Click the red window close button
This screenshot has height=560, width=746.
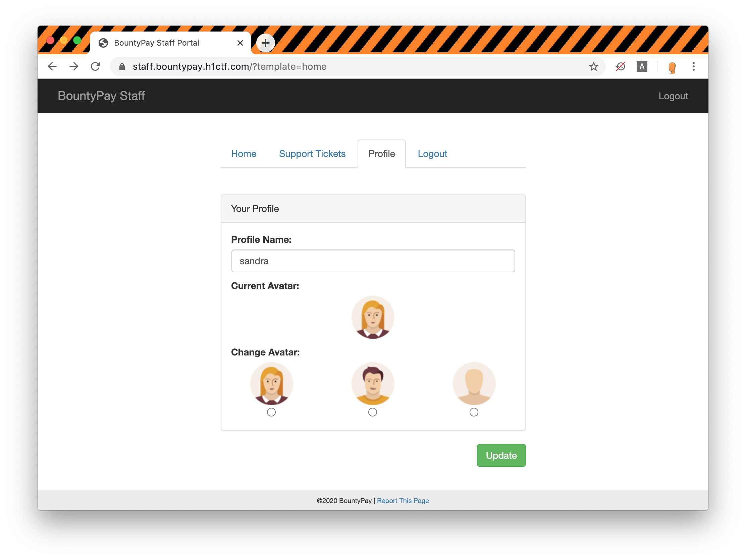click(x=50, y=41)
